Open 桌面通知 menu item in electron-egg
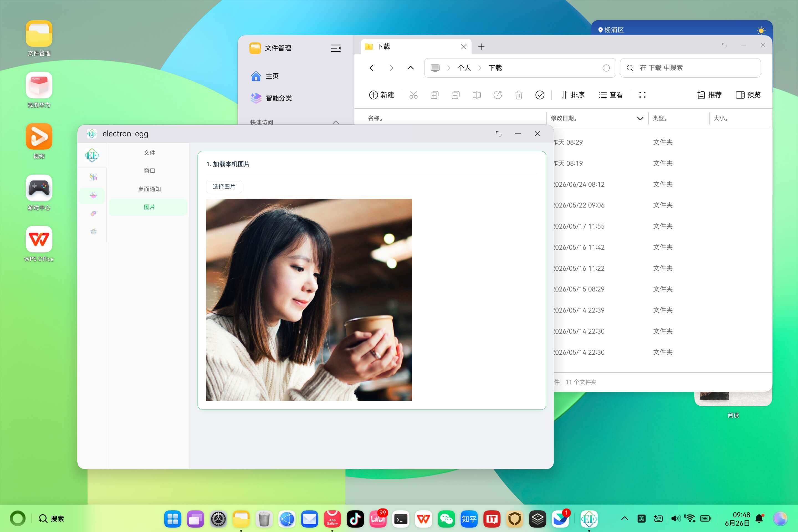 149,189
